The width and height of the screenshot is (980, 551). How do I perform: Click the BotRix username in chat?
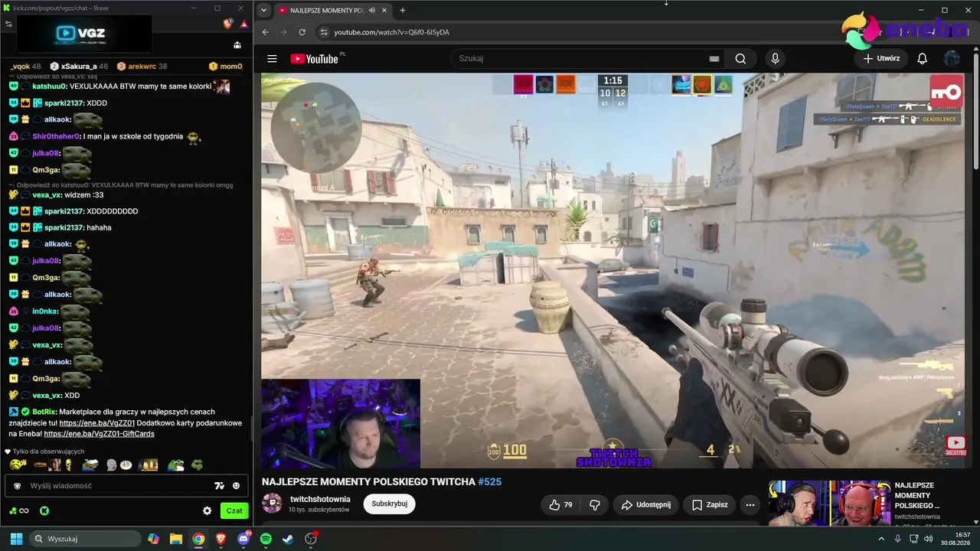pos(44,412)
